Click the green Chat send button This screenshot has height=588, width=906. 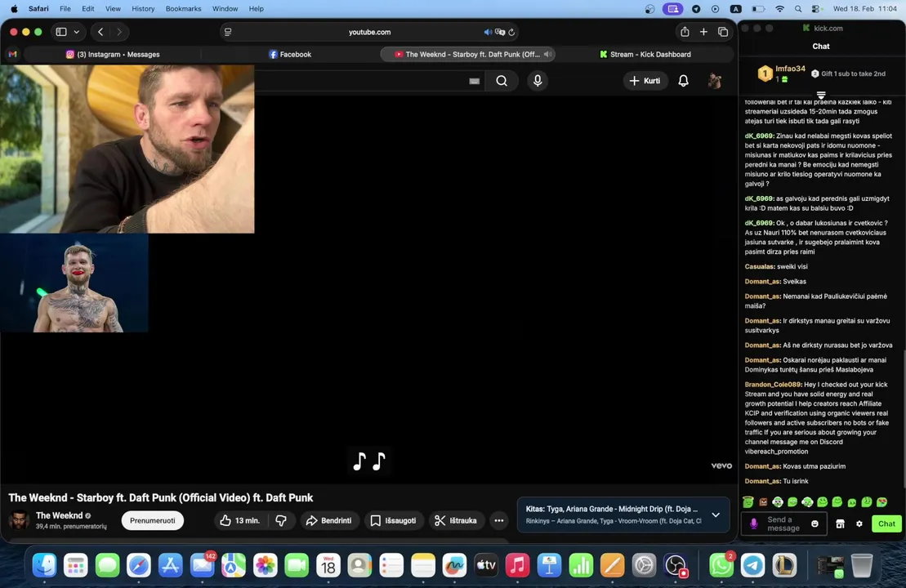click(886, 523)
